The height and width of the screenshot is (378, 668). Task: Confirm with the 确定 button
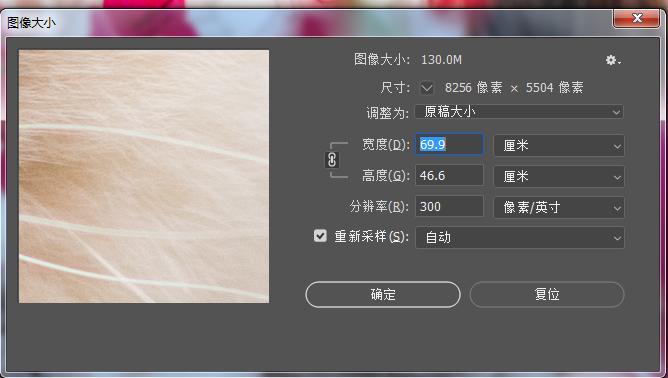[383, 294]
